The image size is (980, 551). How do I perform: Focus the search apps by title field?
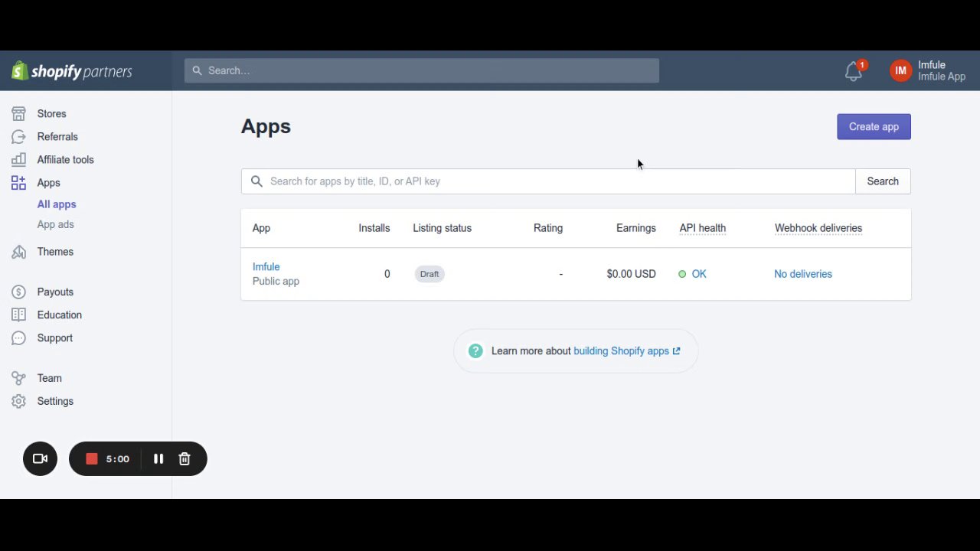pyautogui.click(x=548, y=181)
